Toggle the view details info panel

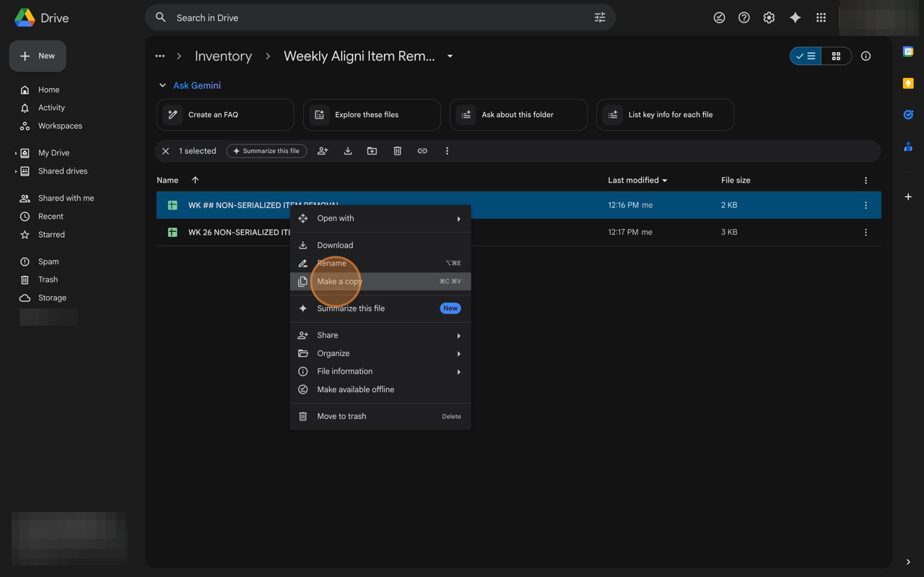(866, 56)
